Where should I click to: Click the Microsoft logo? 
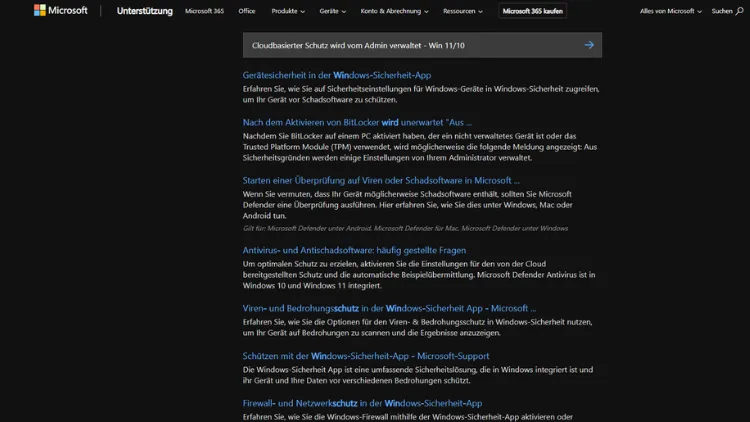(x=61, y=10)
